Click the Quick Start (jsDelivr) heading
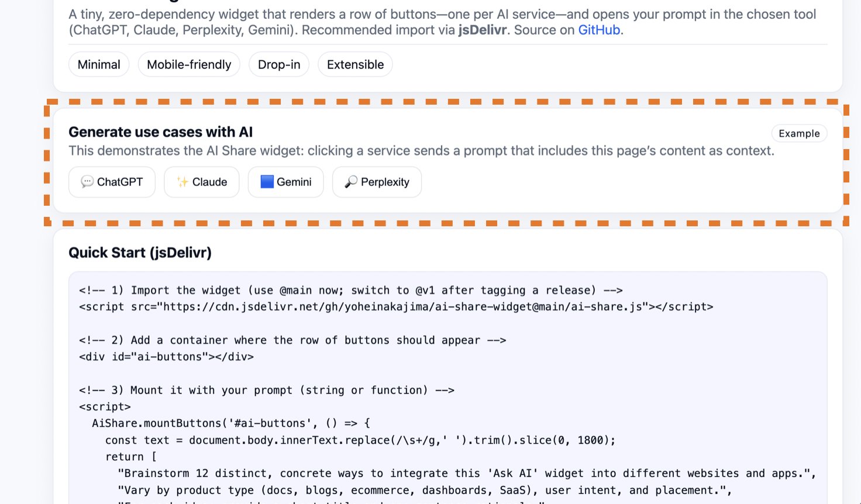Screen dimensions: 861x504 [140, 253]
